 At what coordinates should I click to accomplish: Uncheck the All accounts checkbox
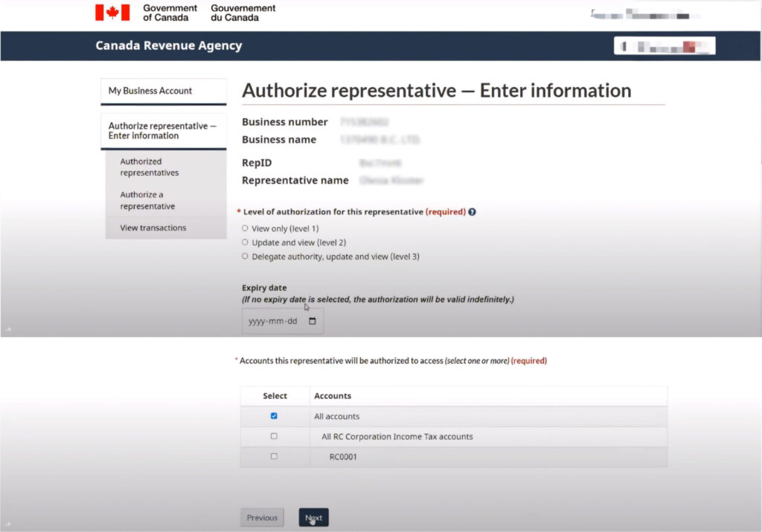(274, 416)
